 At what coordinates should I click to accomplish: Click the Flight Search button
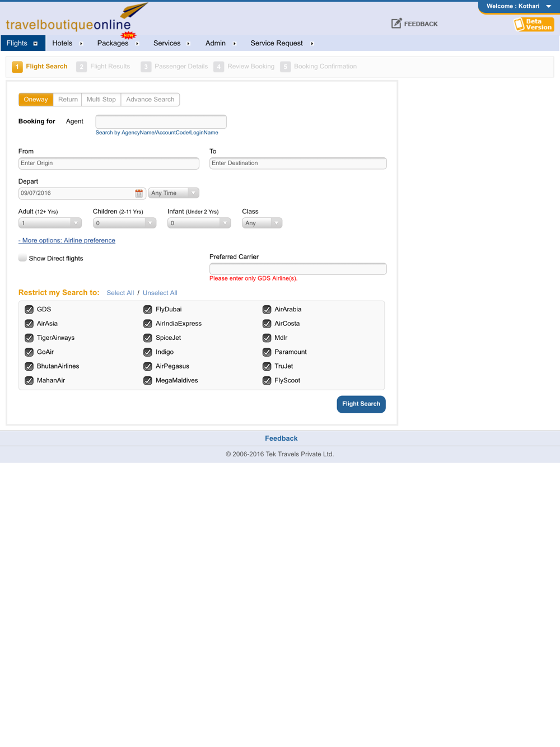click(x=361, y=404)
